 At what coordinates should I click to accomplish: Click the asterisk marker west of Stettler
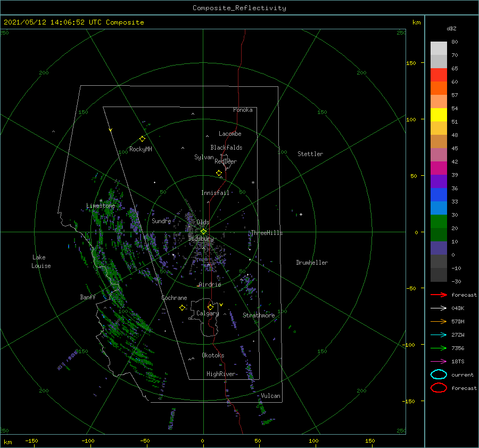coord(253,183)
